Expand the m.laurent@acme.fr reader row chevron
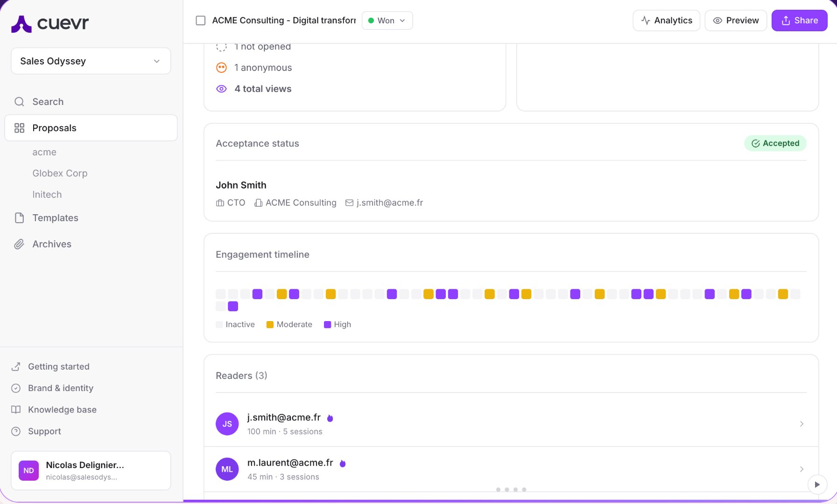Viewport: 837px width, 504px height. [802, 469]
